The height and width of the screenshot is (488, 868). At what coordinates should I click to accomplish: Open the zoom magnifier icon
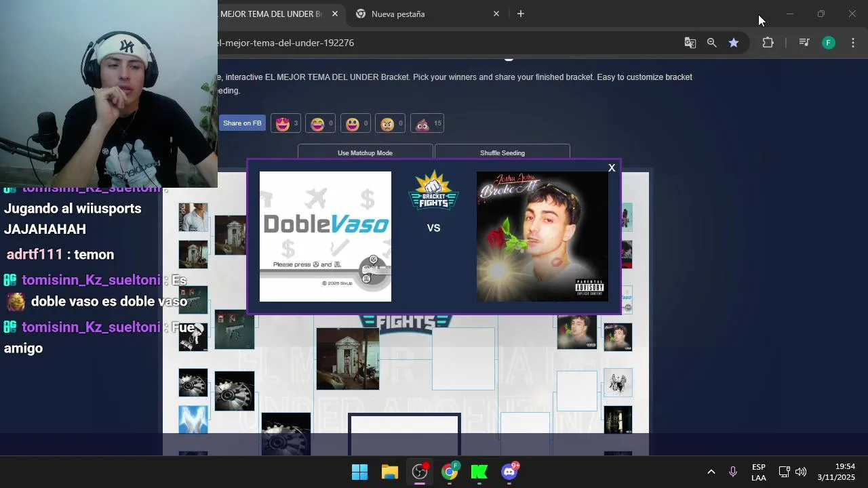pyautogui.click(x=711, y=43)
